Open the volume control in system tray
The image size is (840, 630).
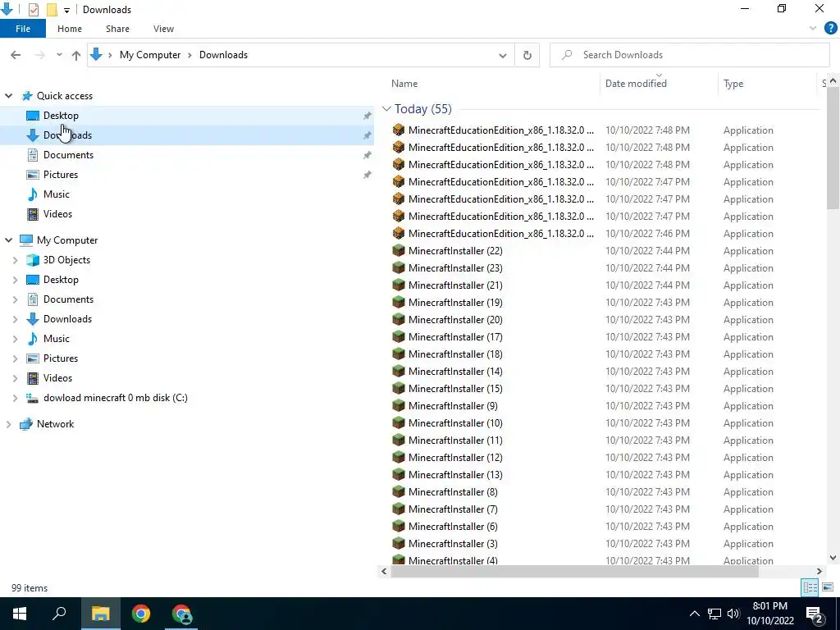733,614
